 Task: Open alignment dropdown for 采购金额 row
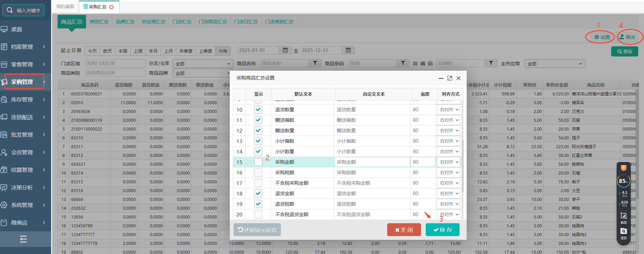(449, 162)
